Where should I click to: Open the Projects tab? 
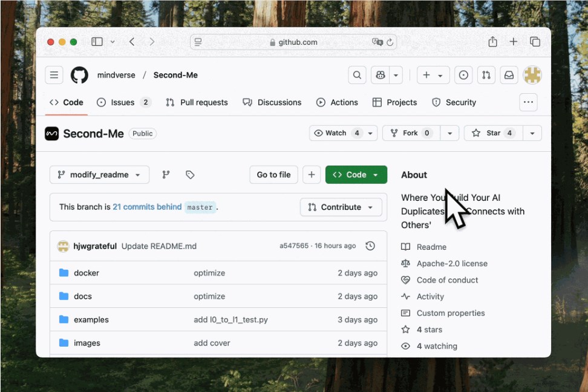395,102
